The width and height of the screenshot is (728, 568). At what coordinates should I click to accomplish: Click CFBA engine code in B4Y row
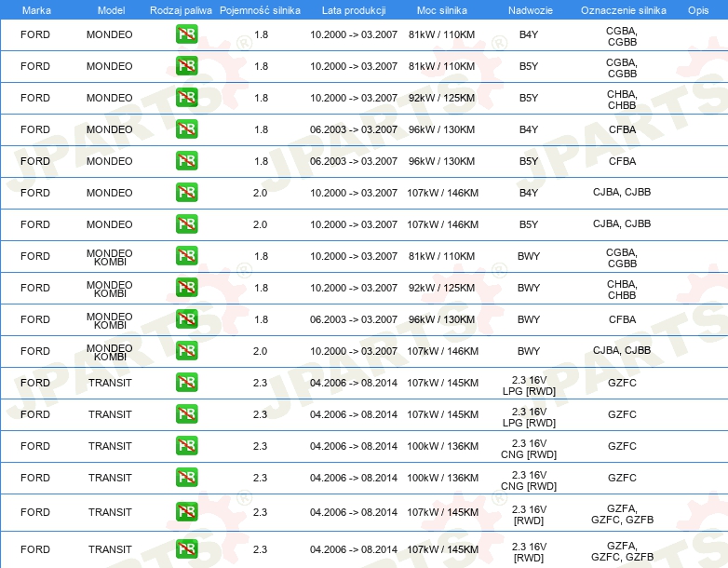click(x=622, y=129)
